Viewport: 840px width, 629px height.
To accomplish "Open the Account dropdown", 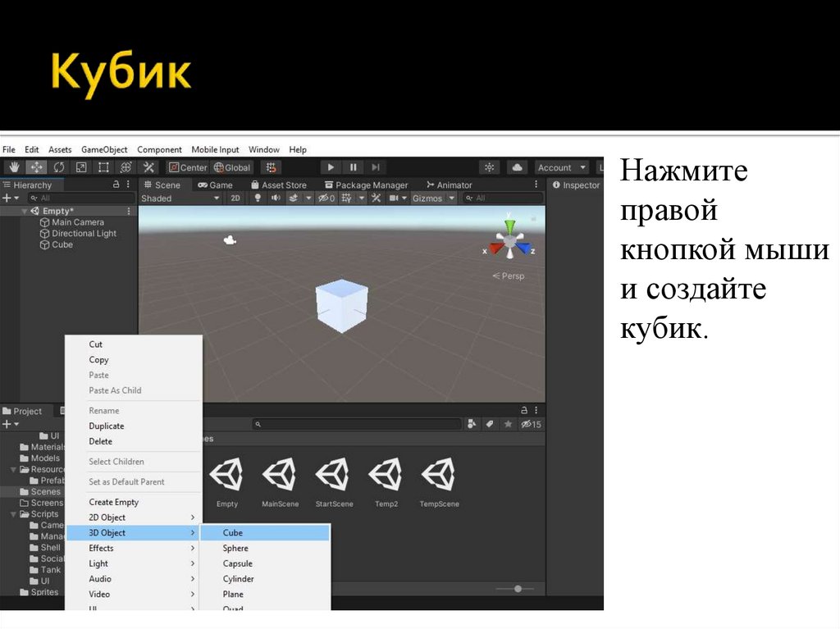I will click(561, 167).
